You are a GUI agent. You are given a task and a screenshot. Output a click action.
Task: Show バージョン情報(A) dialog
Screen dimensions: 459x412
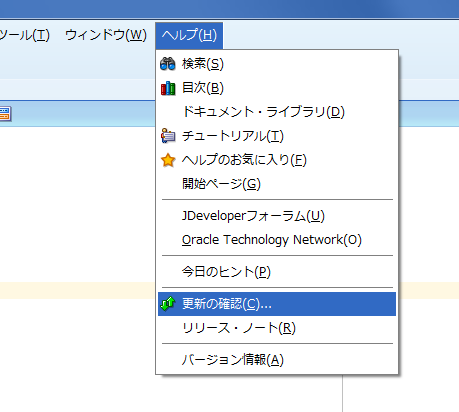[x=277, y=360]
